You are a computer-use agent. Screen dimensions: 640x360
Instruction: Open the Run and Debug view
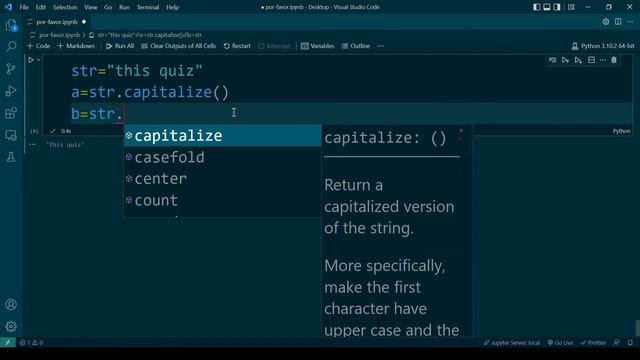point(11,91)
